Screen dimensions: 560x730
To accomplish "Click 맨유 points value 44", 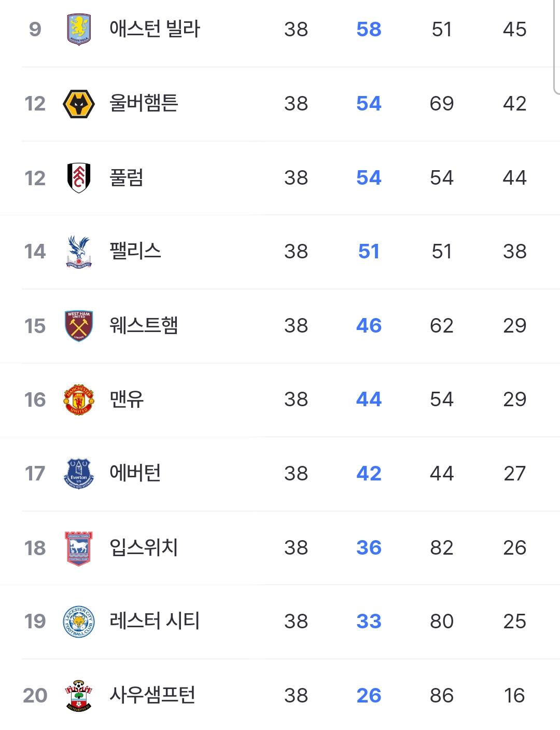I will point(369,399).
